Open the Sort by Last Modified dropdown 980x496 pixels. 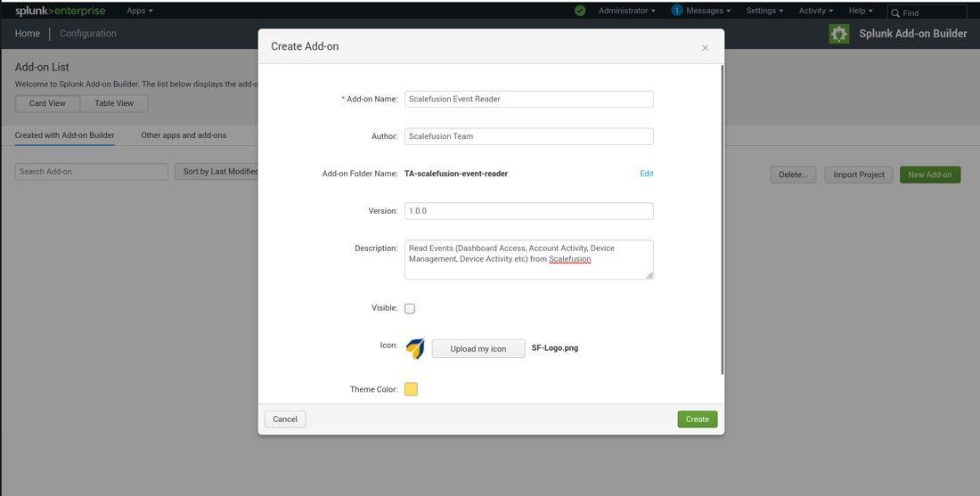(216, 172)
